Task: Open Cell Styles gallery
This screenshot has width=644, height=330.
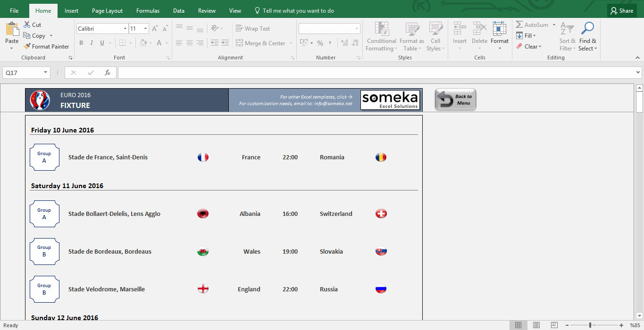Action: (435, 36)
